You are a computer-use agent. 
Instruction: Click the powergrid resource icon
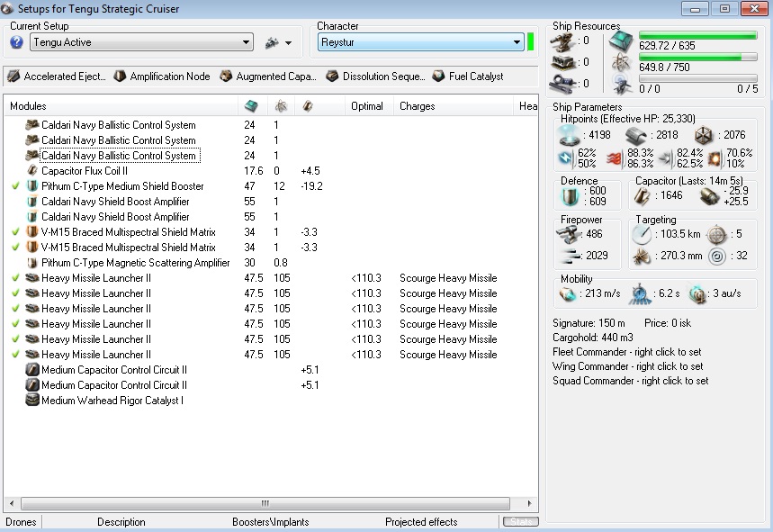click(x=621, y=63)
